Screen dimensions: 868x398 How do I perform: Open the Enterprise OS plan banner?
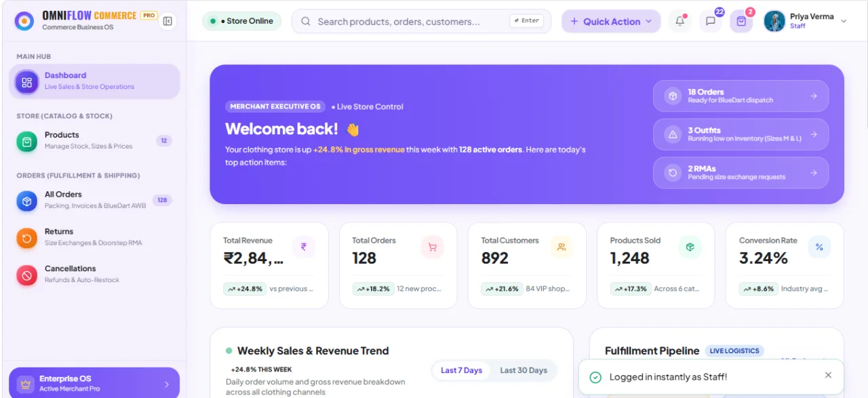coord(94,384)
